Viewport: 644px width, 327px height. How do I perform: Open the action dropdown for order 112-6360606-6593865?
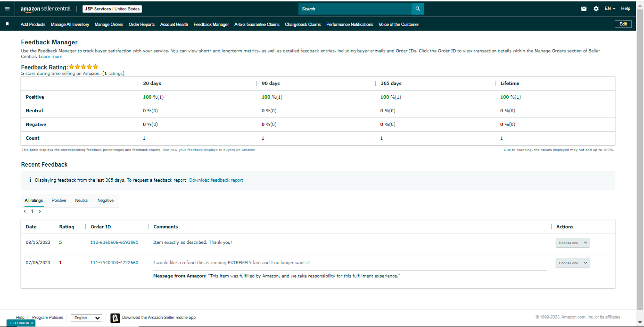(573, 243)
